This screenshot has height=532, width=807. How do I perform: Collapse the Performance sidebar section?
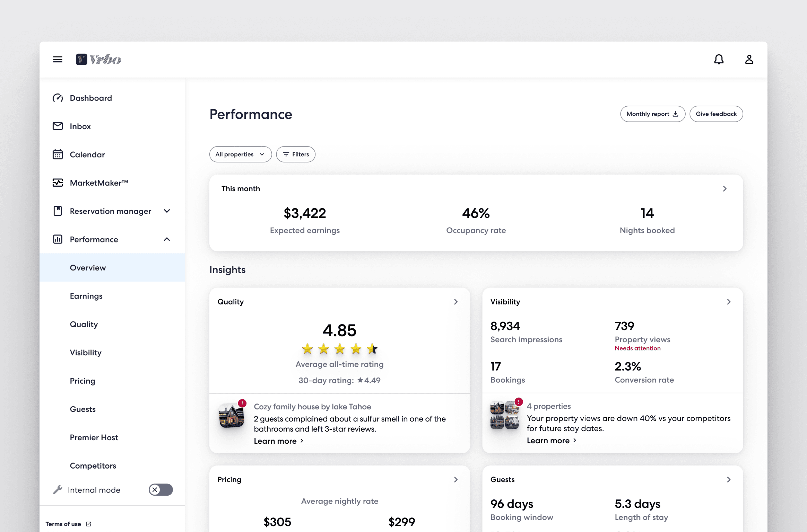(167, 239)
